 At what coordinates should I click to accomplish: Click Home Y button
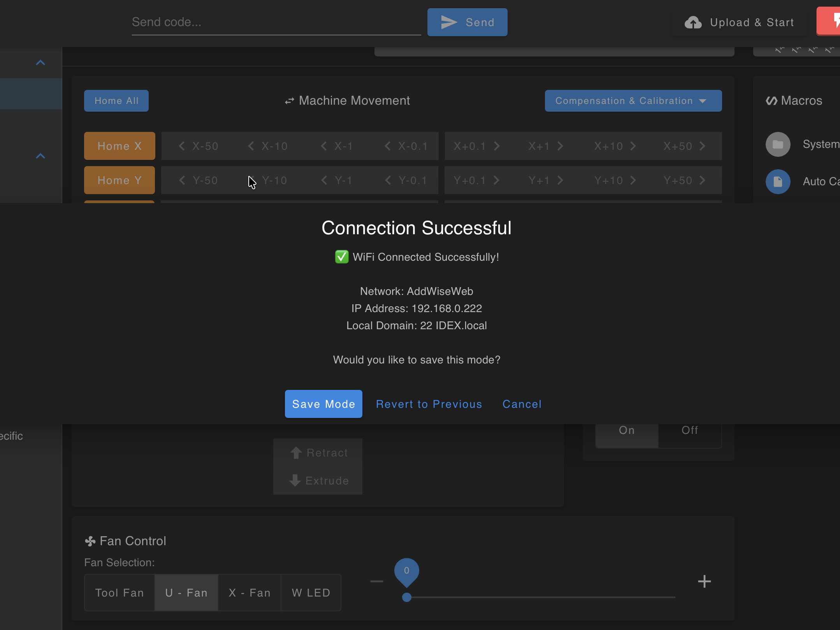[x=119, y=180]
